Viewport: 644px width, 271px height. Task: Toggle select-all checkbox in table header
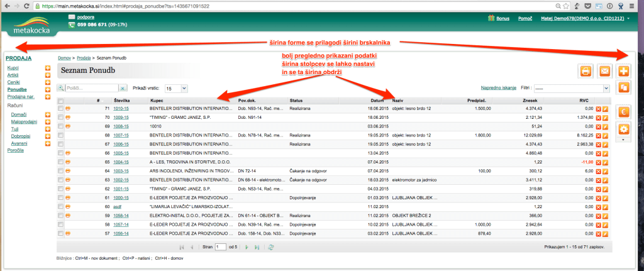(x=61, y=101)
